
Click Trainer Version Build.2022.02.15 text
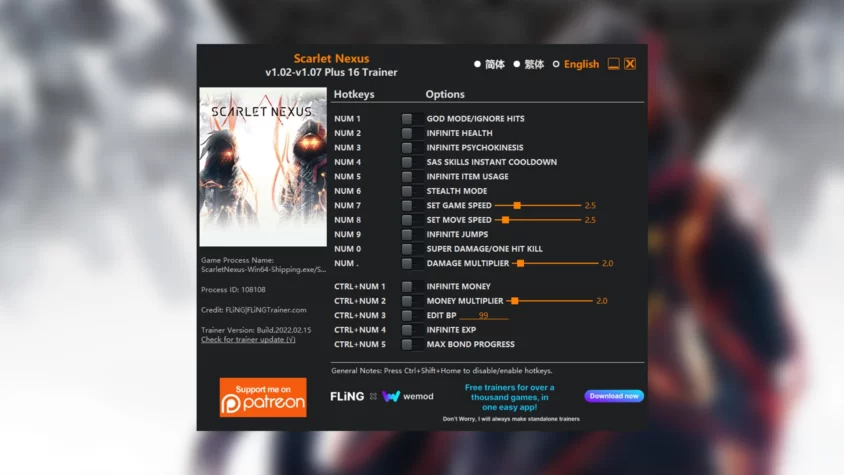coord(256,330)
